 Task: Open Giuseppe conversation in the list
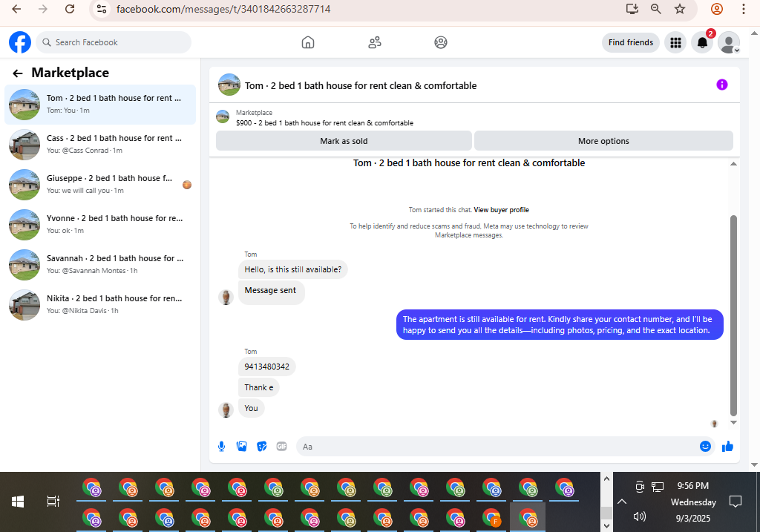100,185
